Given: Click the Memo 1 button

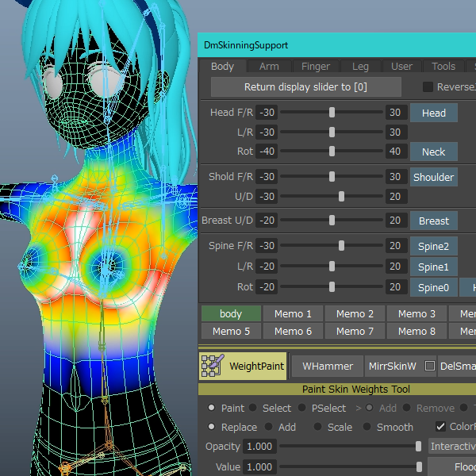Looking at the screenshot, I should coord(293,313).
